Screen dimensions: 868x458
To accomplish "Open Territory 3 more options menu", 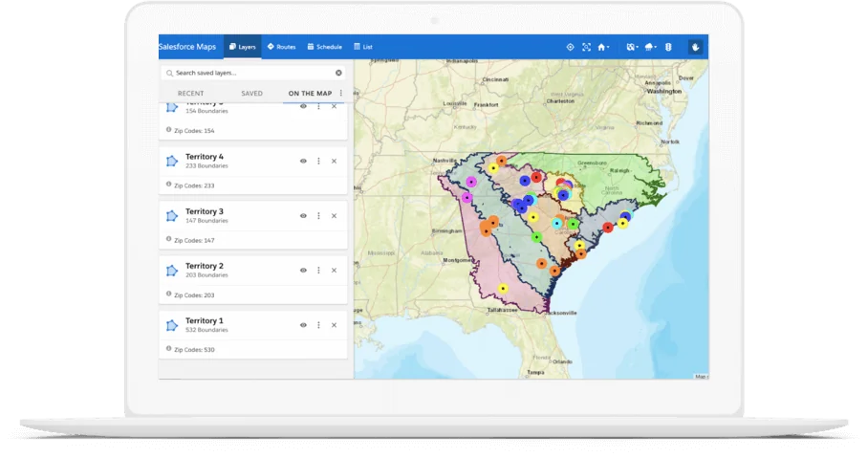I will 318,216.
